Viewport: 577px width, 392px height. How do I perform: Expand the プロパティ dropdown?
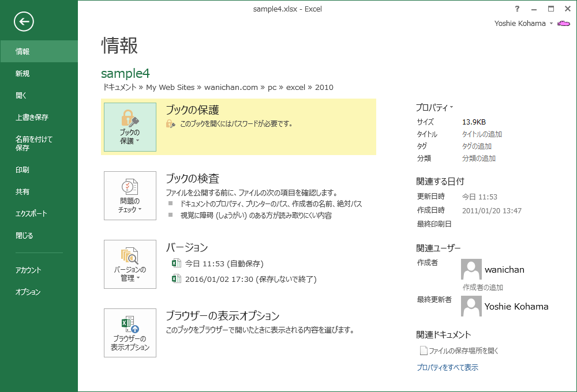[x=434, y=107]
